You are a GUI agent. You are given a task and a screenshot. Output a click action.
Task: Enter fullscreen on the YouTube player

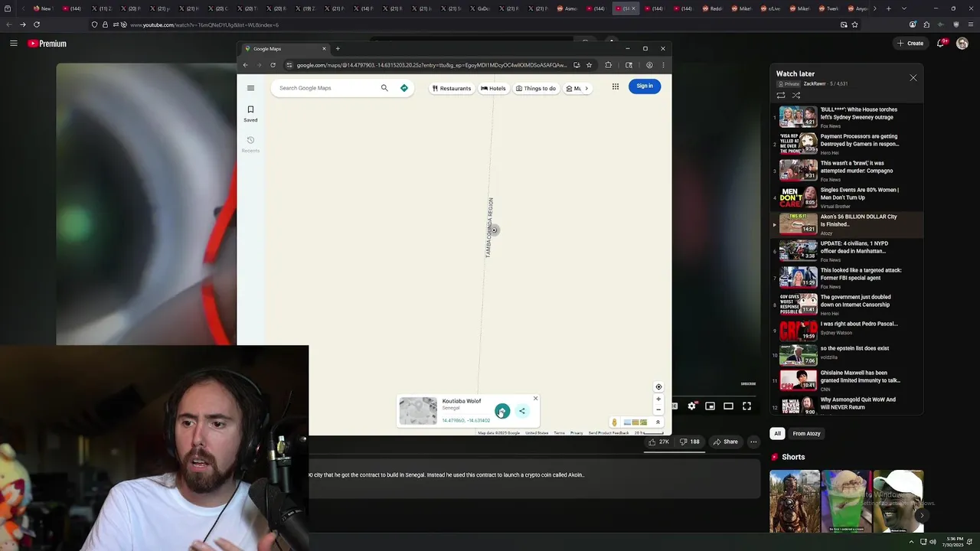pyautogui.click(x=747, y=406)
